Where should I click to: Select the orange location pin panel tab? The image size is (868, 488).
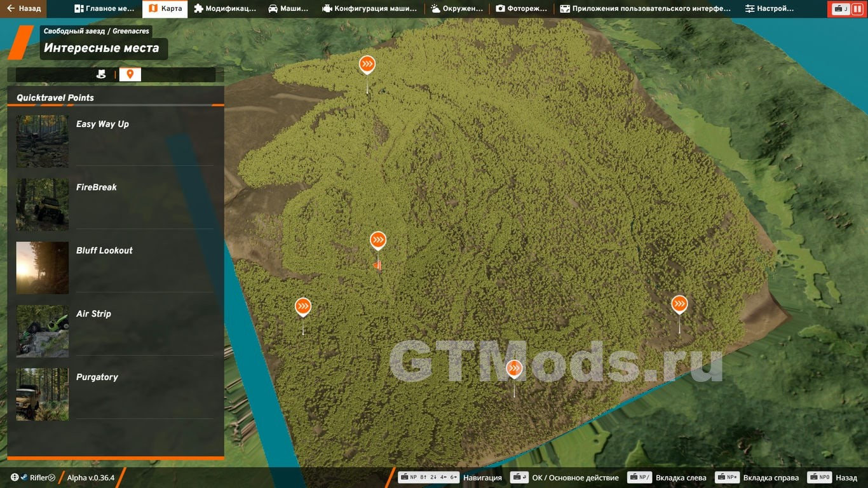(x=130, y=74)
